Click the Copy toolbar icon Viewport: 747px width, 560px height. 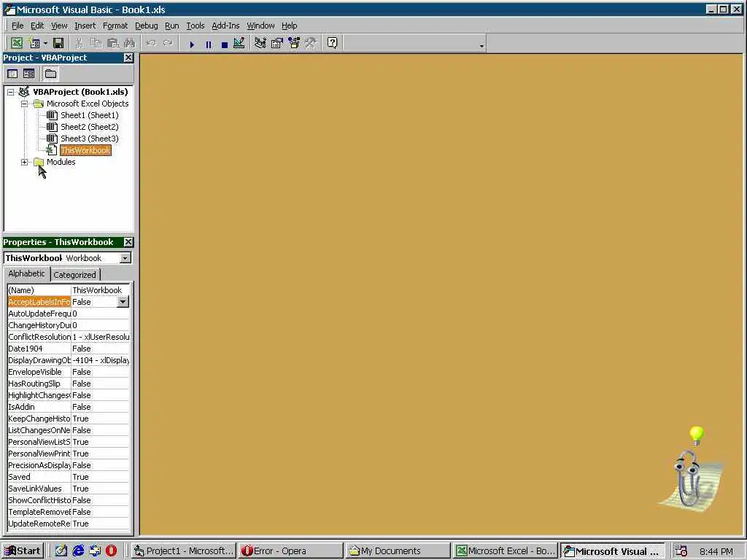96,43
